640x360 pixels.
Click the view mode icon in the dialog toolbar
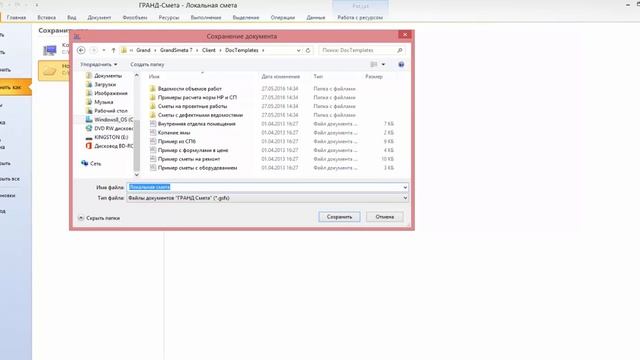(373, 64)
